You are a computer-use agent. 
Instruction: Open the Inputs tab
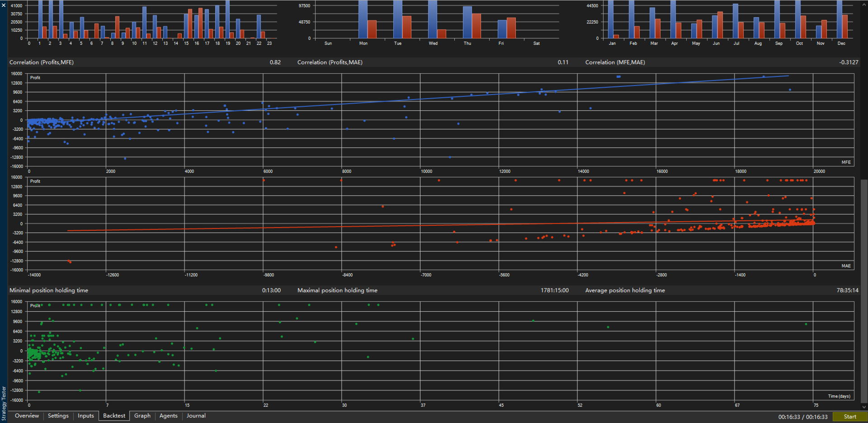pos(86,416)
